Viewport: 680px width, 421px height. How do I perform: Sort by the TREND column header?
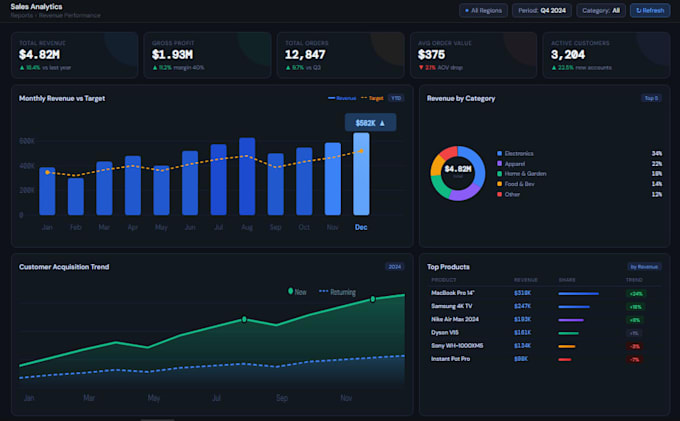point(634,280)
